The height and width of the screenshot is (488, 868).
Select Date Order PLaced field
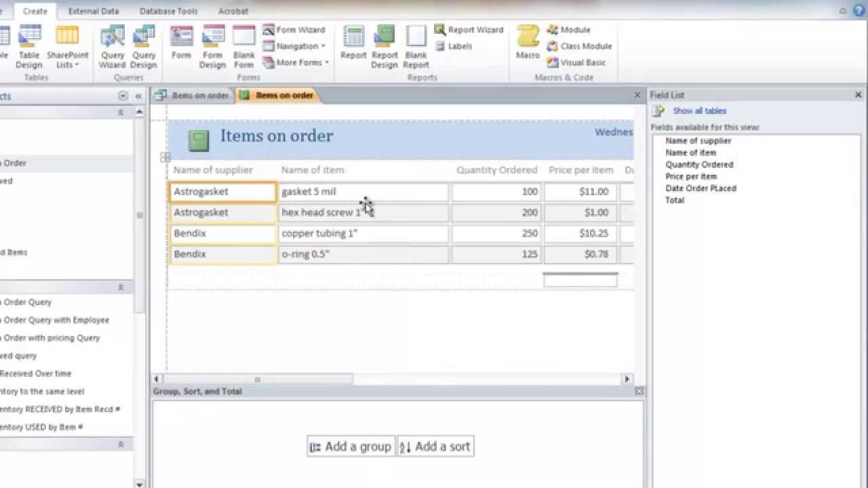701,188
